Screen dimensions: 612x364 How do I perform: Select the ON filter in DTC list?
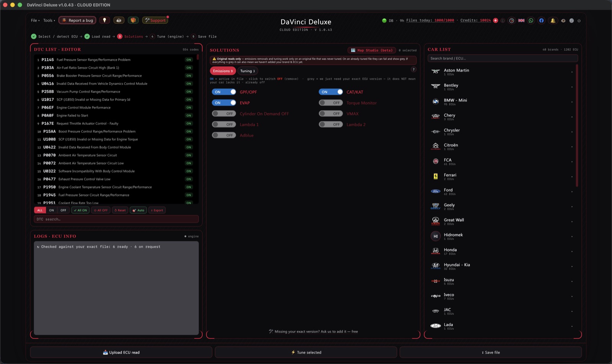[51, 210]
